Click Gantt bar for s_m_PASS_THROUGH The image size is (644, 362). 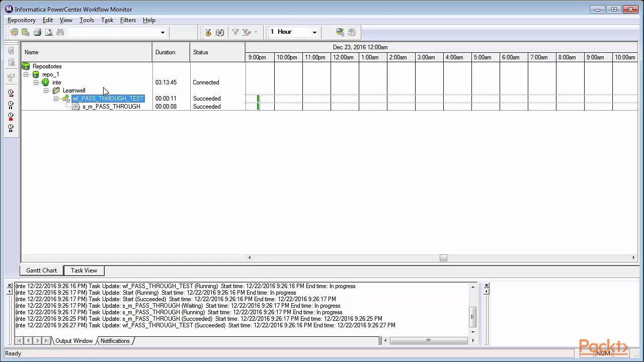point(258,106)
